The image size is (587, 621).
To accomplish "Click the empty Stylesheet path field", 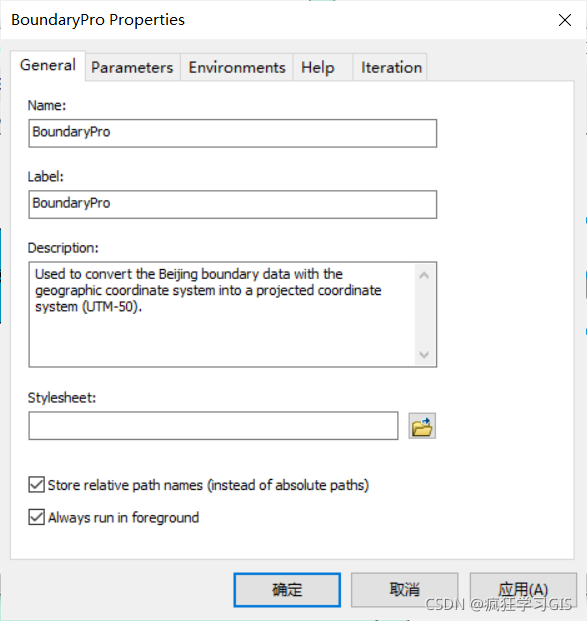I will tap(213, 426).
